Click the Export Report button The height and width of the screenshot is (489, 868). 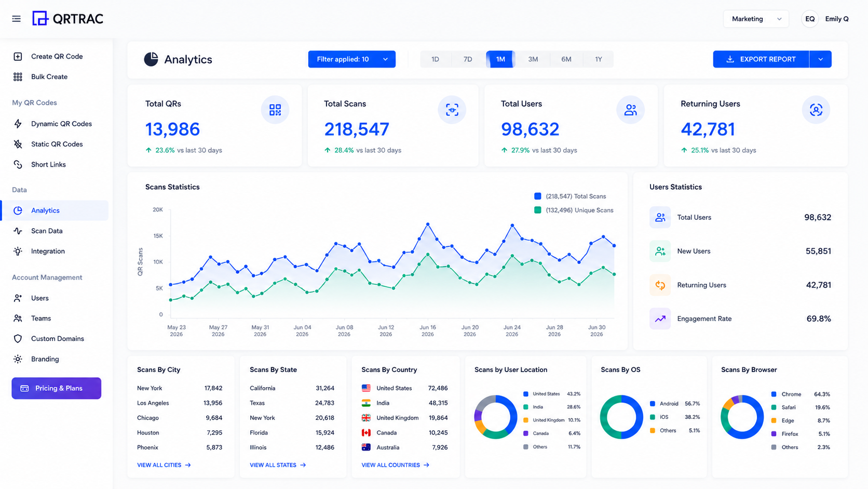(x=761, y=59)
